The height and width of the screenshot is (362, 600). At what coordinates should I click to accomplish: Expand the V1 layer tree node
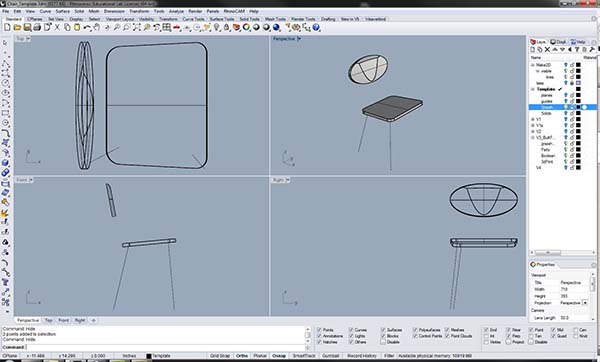click(533, 119)
